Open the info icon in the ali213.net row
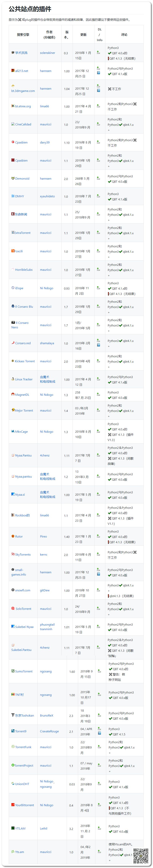This screenshot has width=153, height=868. point(98,73)
